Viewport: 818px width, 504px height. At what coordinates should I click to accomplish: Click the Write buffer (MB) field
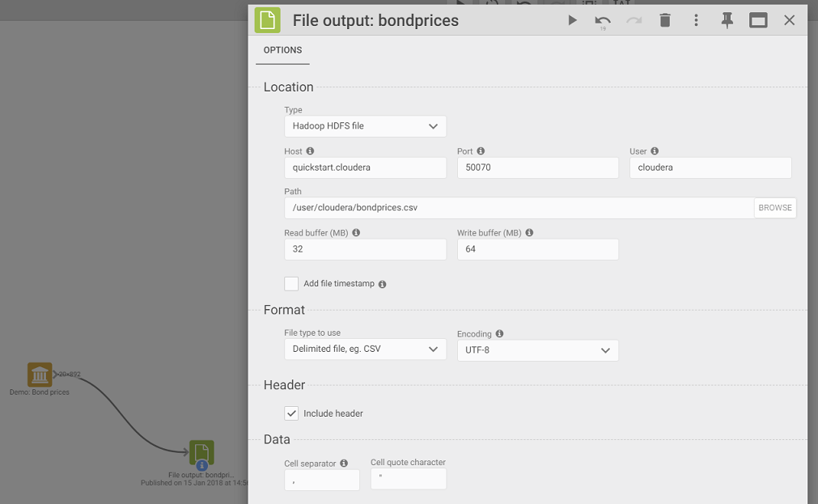click(537, 249)
